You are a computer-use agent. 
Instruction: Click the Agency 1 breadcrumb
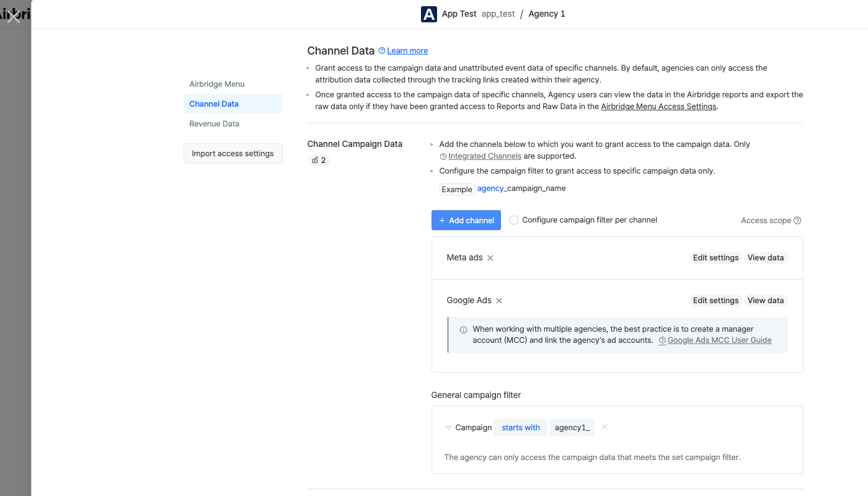[547, 14]
